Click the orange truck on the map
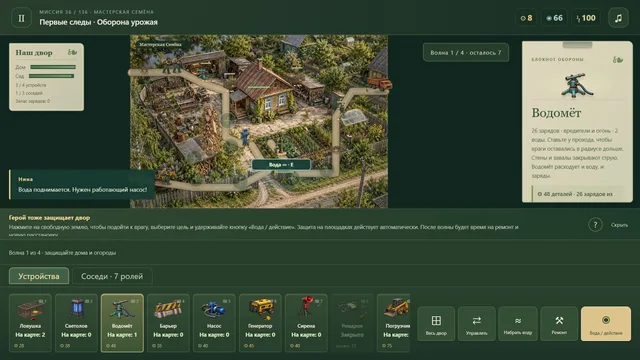Image resolution: width=640 pixels, height=360 pixels. pyautogui.click(x=380, y=83)
